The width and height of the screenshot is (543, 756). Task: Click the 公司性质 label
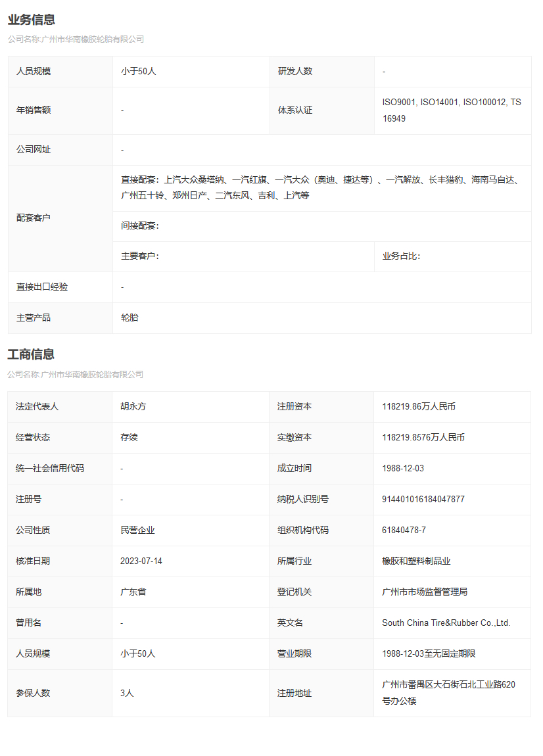click(x=33, y=530)
